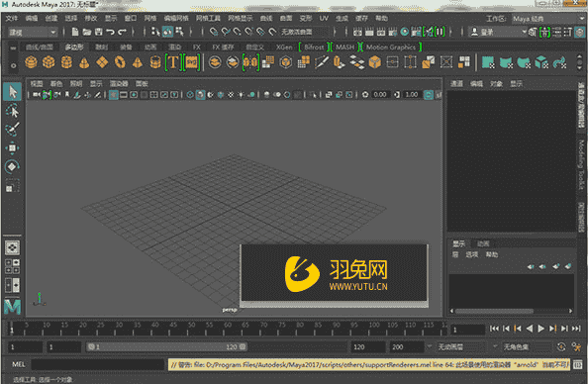Go to the start of playback range
The image size is (588, 384).
[x=494, y=329]
